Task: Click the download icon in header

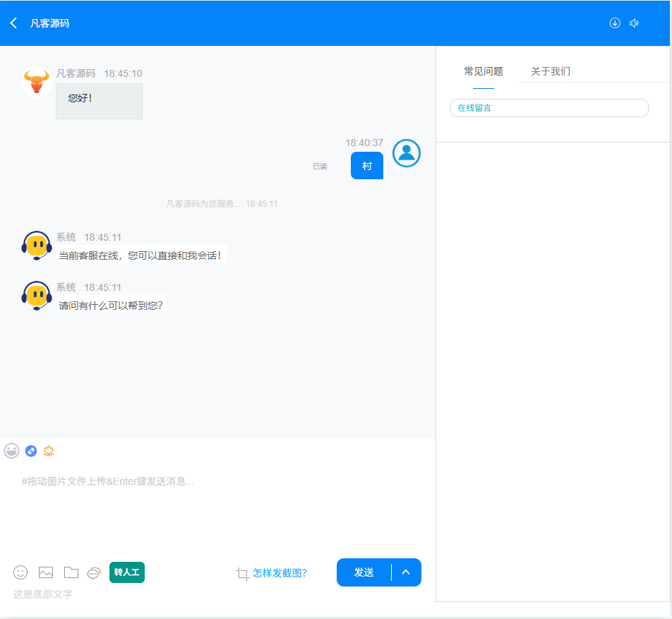Action: tap(615, 23)
